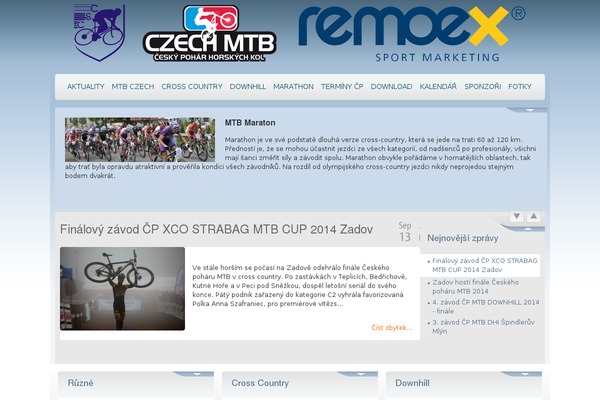Collapse the Nejnovější zprávy panel arrow

(x=528, y=229)
